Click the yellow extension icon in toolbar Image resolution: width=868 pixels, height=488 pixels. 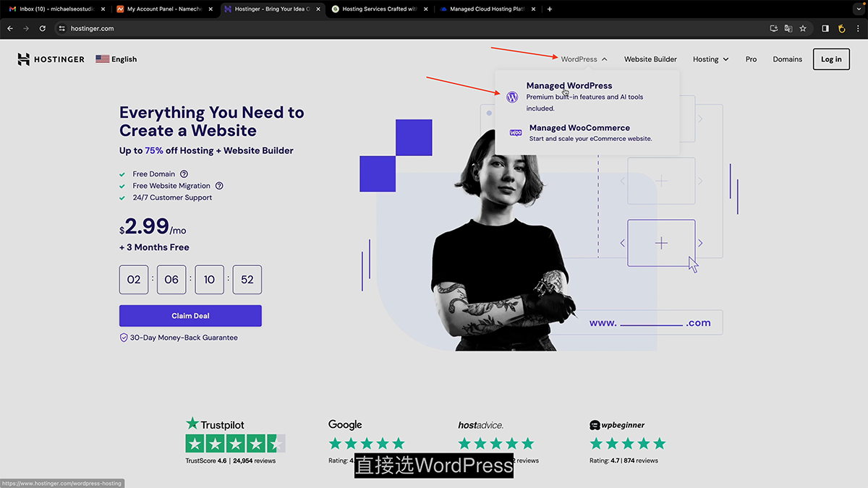[842, 28]
